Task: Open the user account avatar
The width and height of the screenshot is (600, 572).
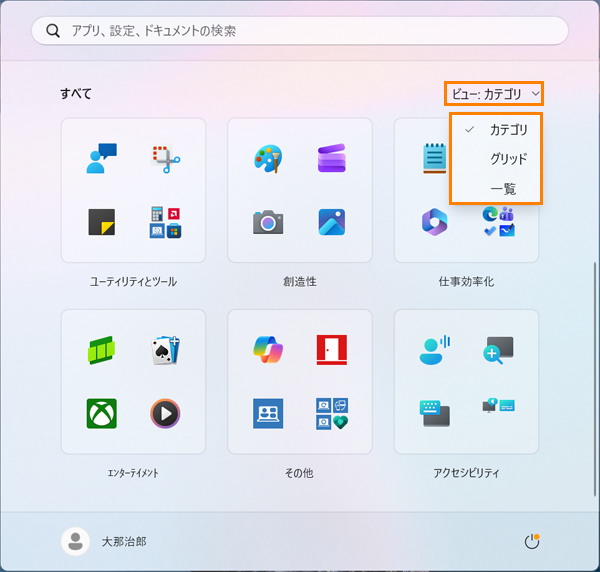Action: (75, 541)
